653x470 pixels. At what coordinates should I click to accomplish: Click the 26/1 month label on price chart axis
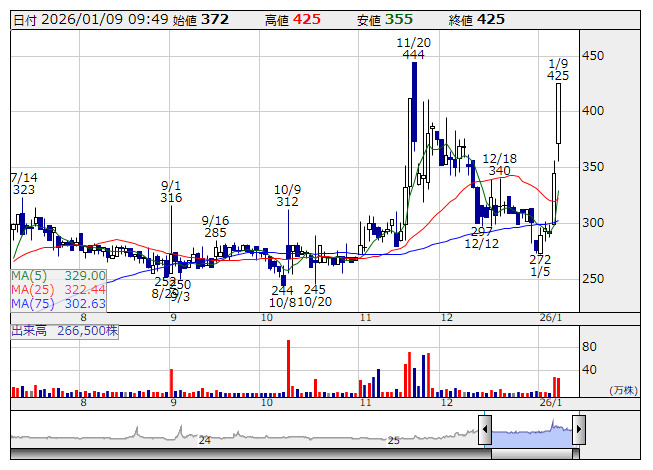coord(551,318)
